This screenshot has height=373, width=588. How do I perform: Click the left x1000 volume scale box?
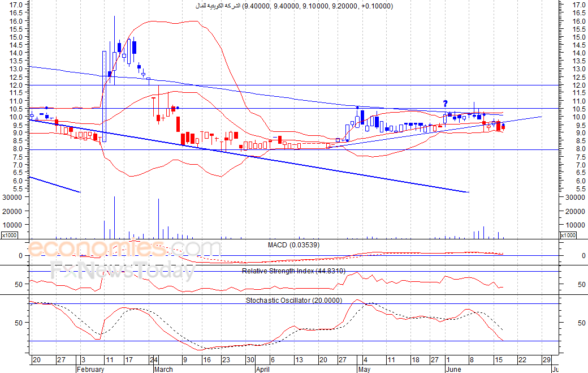[x=12, y=235]
